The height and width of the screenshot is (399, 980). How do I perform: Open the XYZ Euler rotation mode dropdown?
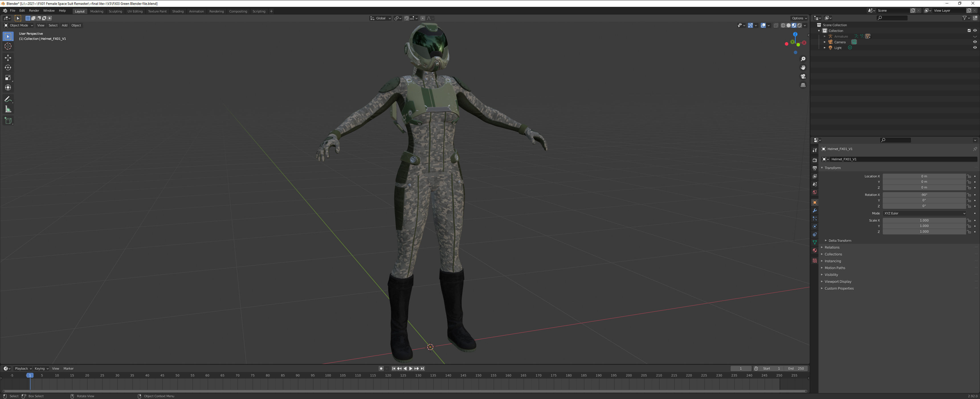pyautogui.click(x=924, y=213)
